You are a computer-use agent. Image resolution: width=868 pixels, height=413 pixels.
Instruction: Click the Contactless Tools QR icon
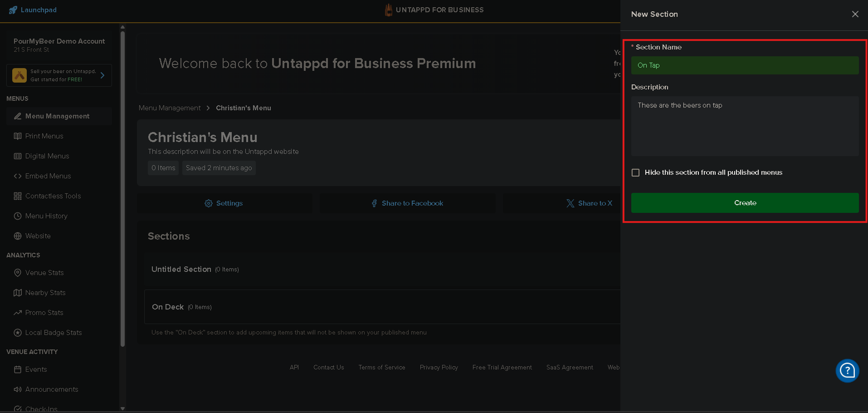point(18,196)
